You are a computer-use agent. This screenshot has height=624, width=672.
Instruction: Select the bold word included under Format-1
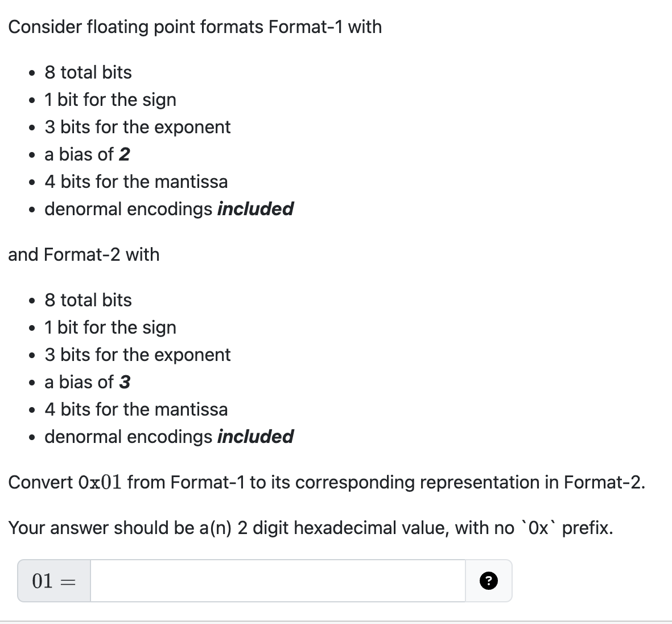pos(254,209)
